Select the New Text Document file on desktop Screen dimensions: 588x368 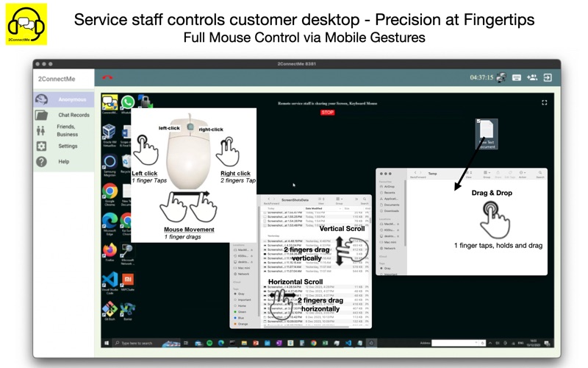487,134
